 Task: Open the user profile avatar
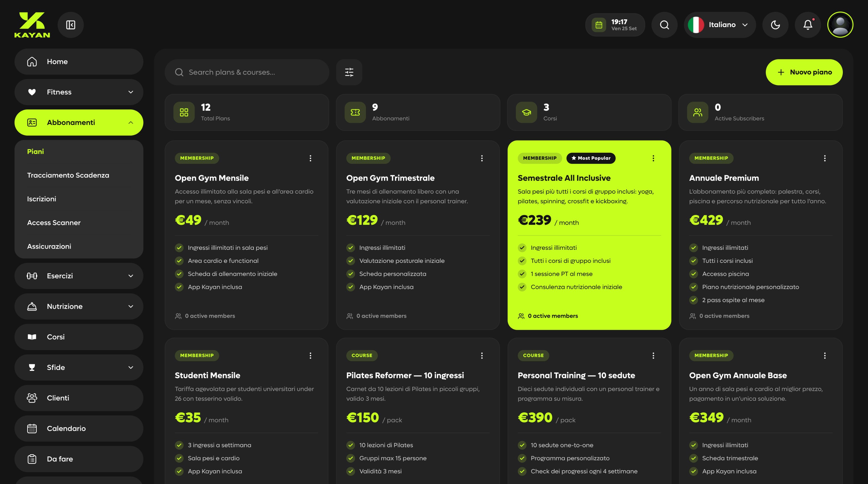[x=840, y=25]
